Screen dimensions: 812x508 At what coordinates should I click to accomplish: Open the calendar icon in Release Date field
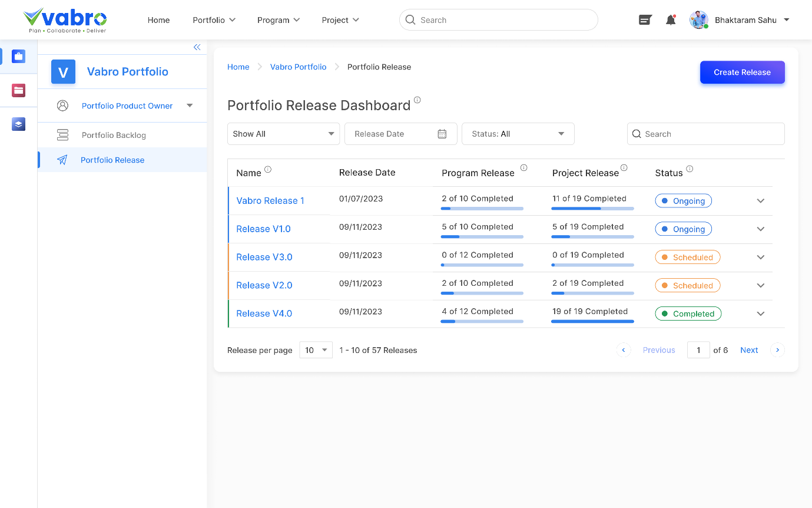point(442,134)
